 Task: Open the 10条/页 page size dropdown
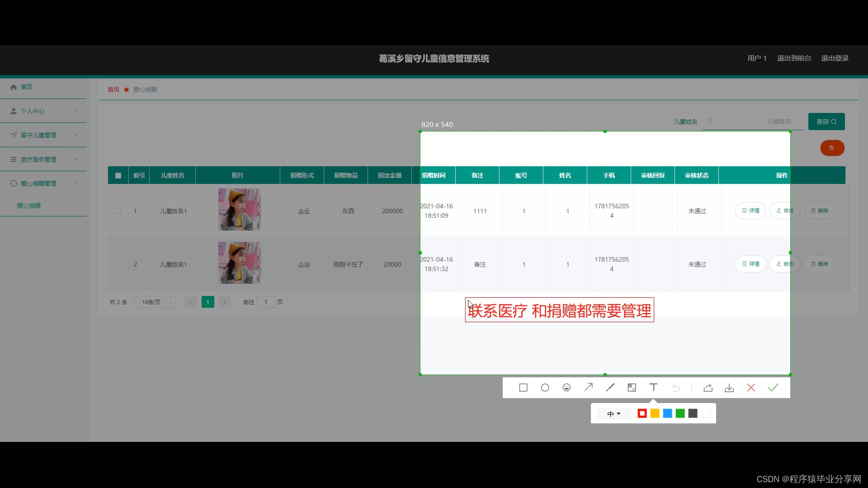point(155,302)
